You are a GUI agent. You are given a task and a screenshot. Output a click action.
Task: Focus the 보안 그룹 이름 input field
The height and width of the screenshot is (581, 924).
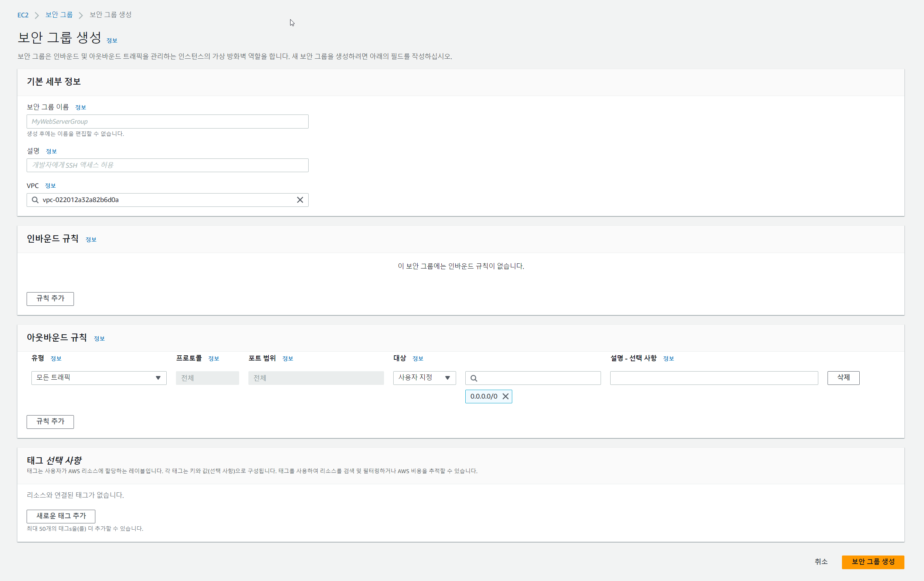[167, 122]
